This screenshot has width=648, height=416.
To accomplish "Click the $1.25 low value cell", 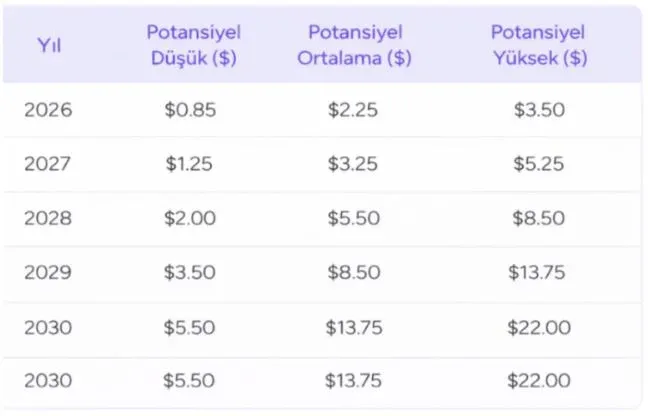I will pos(190,164).
